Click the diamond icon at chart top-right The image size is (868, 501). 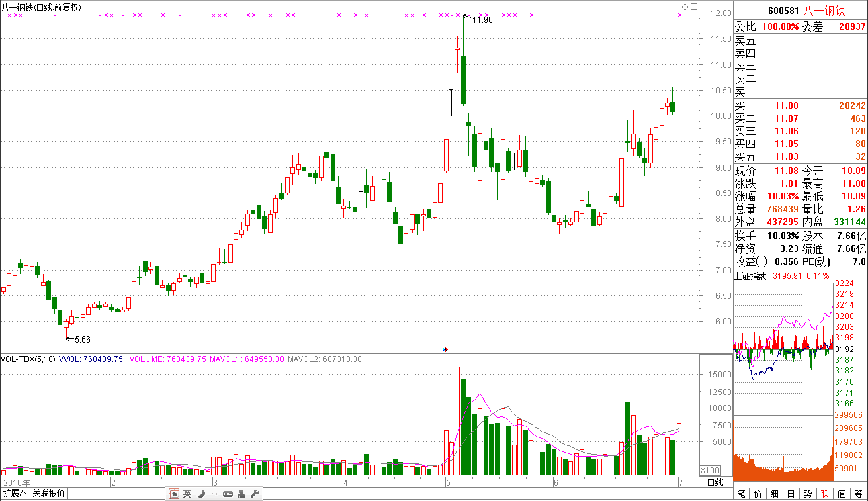(x=685, y=7)
